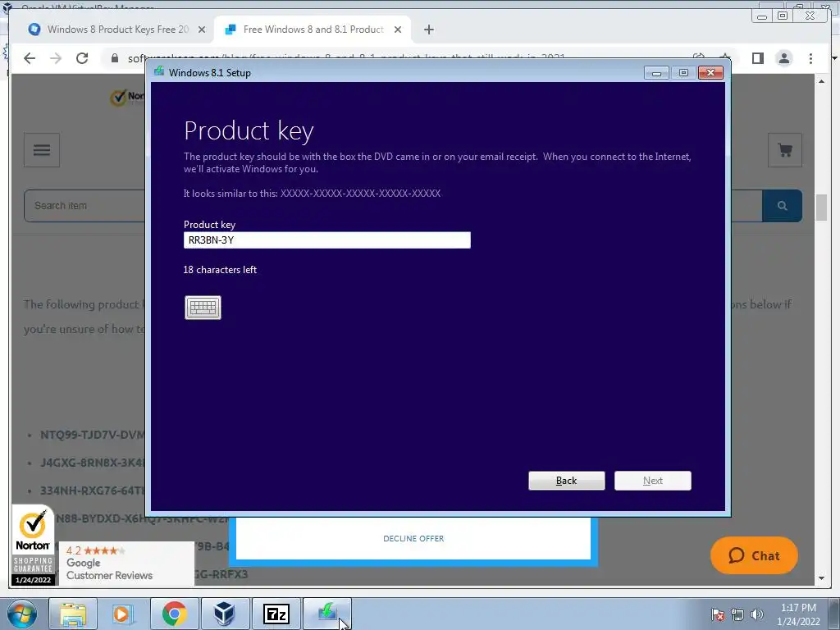Click DECLINE OFFER link
The height and width of the screenshot is (630, 840).
click(x=413, y=538)
